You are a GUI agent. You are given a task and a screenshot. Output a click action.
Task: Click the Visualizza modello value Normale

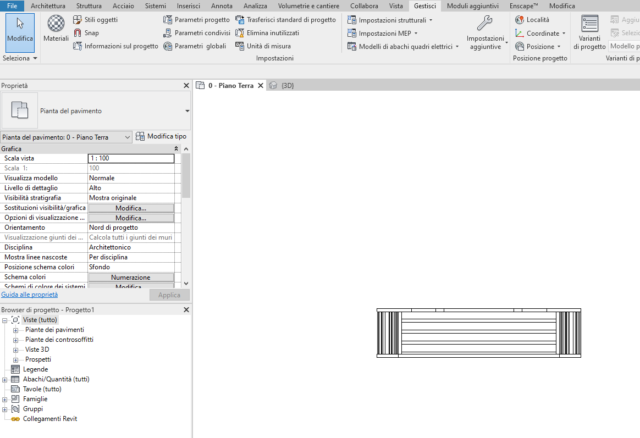point(131,178)
